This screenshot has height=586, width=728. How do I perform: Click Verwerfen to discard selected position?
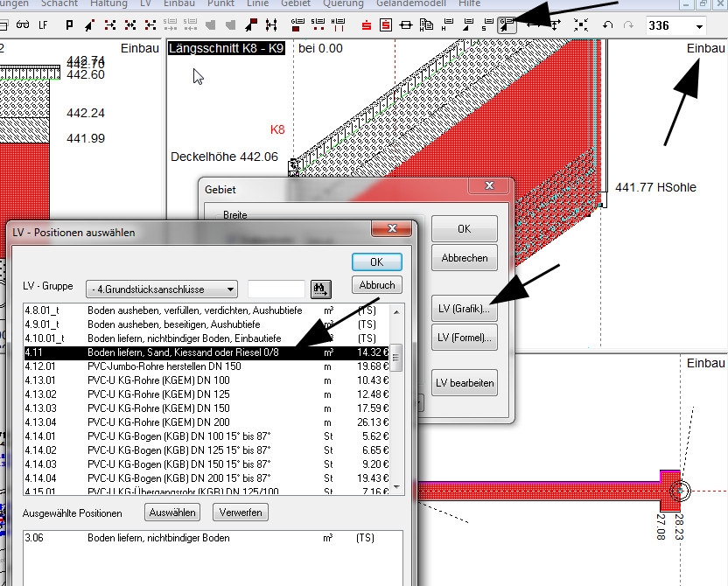pos(241,513)
